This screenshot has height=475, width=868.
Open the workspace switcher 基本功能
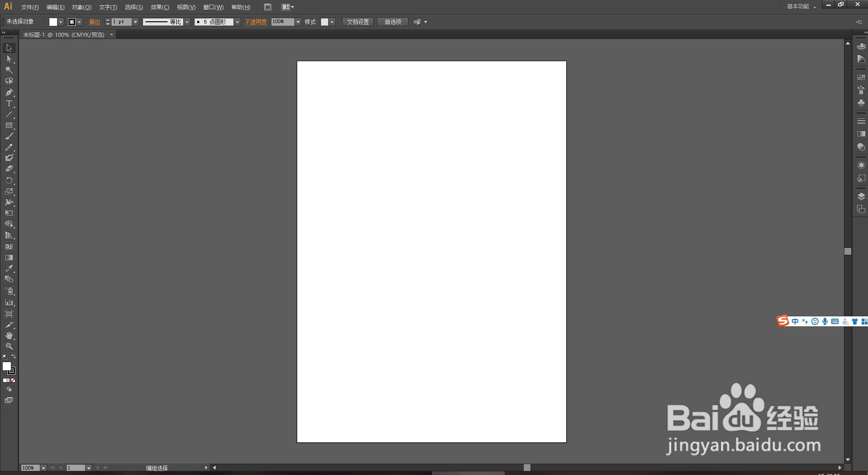(x=801, y=6)
